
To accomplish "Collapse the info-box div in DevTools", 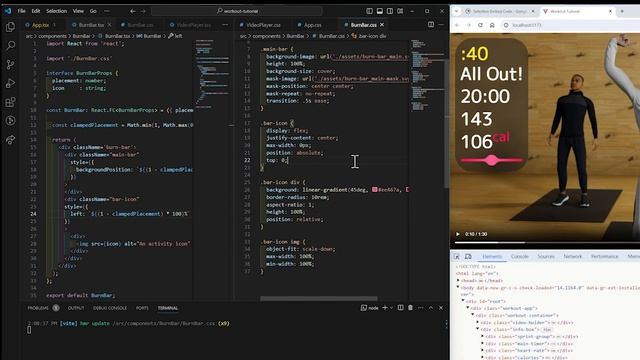I will (478, 329).
